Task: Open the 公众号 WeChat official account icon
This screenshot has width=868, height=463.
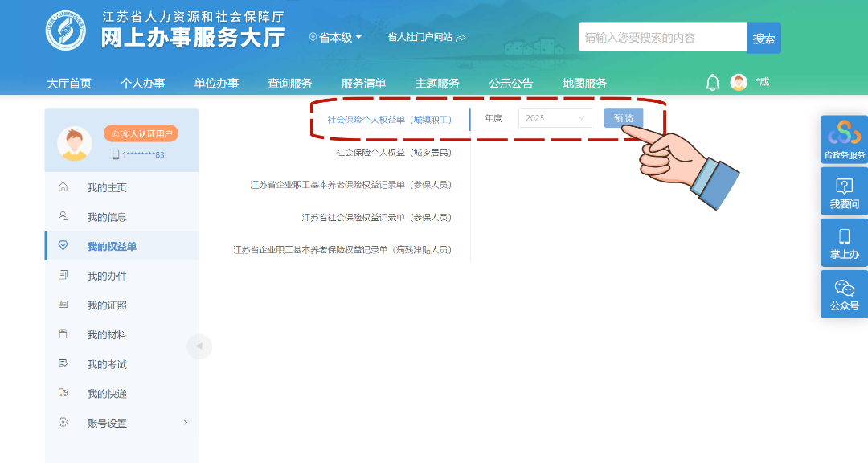Action: coord(843,288)
